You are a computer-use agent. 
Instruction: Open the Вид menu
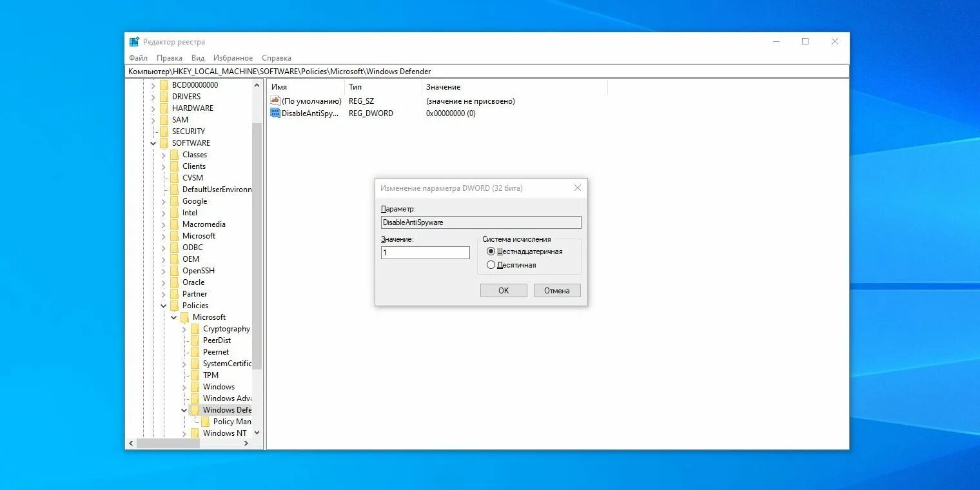198,58
